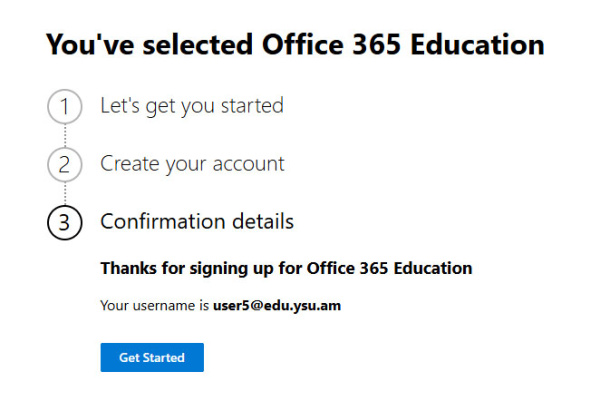Open the "Create your account" step
Screen dimensions: 600x401
point(192,164)
